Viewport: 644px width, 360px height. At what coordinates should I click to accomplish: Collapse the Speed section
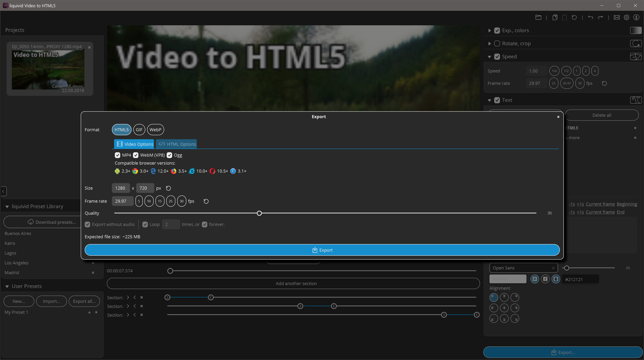(489, 57)
